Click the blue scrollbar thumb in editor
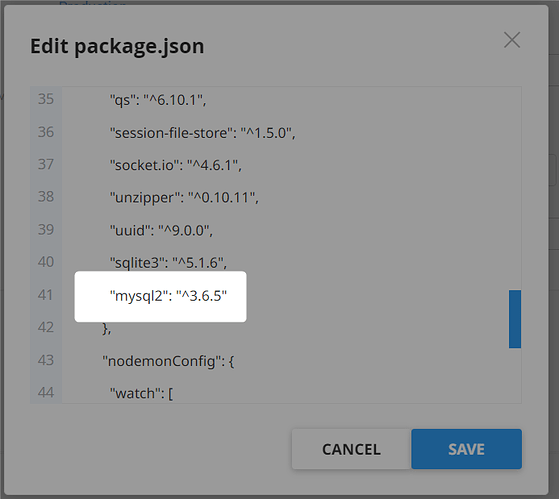The height and width of the screenshot is (499, 559). click(515, 319)
